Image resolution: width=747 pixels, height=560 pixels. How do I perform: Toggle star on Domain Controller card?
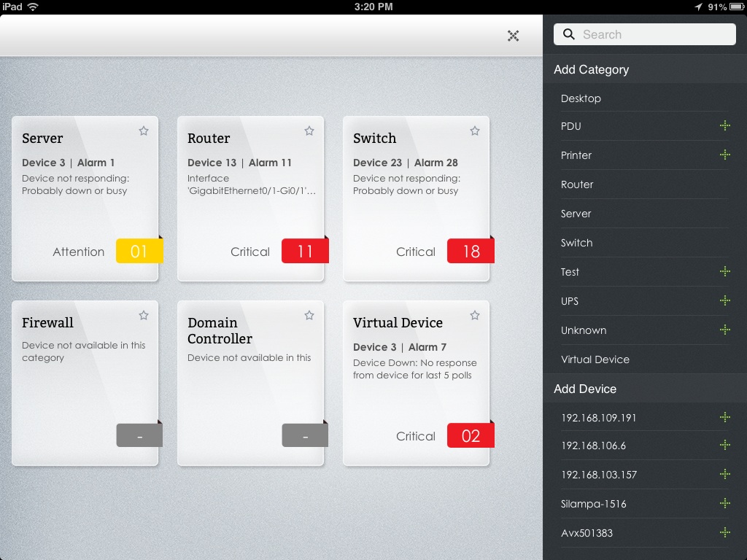[x=309, y=315]
